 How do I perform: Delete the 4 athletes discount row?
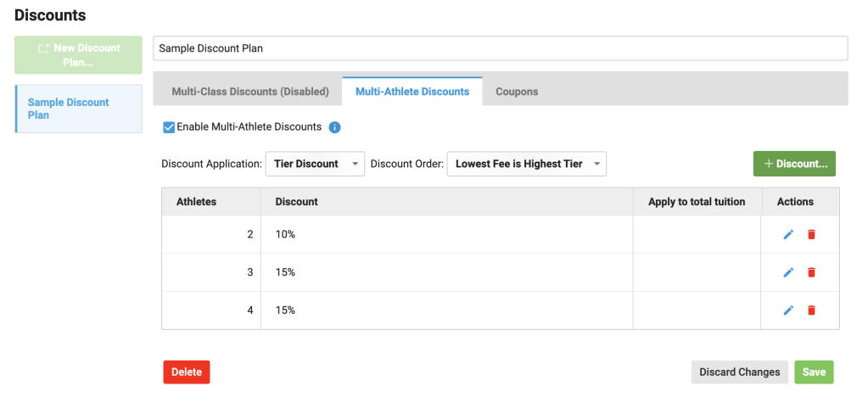811,310
